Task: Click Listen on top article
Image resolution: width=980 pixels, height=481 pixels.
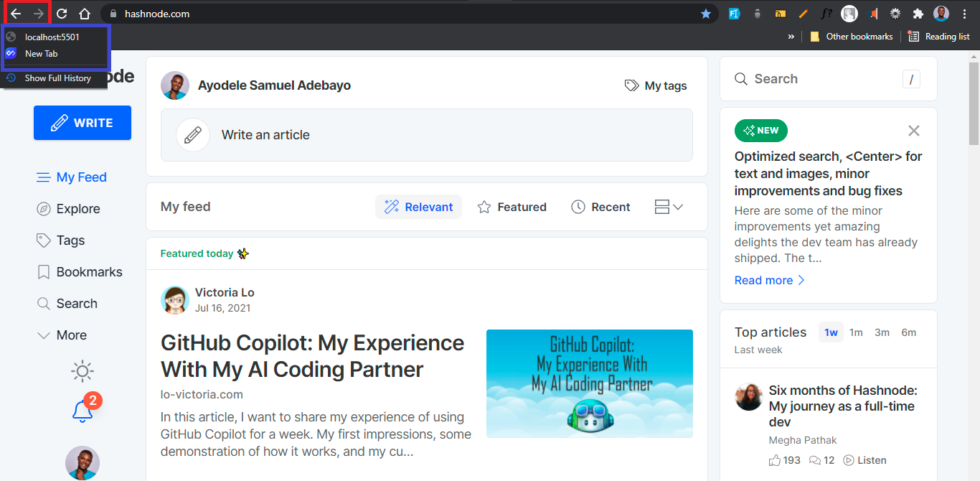Action: (x=864, y=460)
